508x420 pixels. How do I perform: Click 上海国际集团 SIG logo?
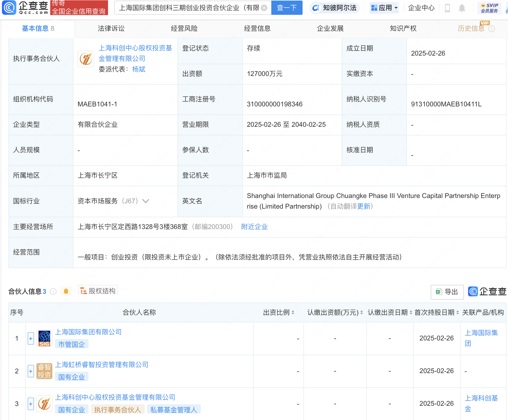(x=44, y=338)
